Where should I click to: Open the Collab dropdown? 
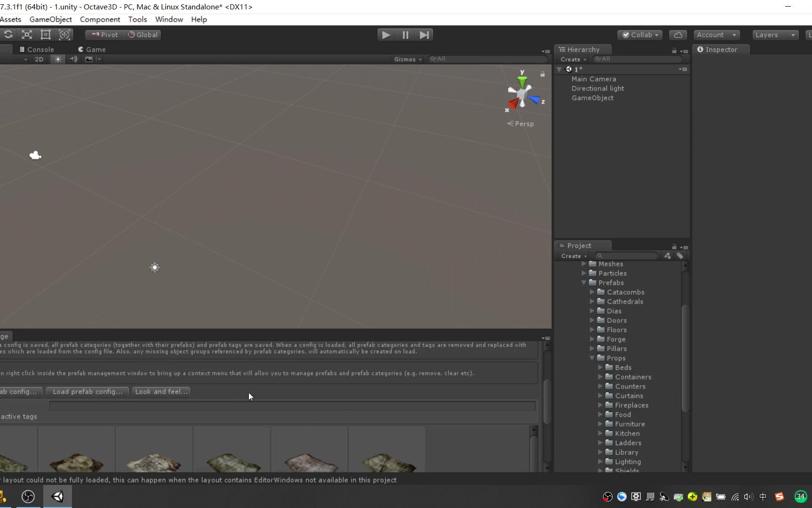point(640,35)
